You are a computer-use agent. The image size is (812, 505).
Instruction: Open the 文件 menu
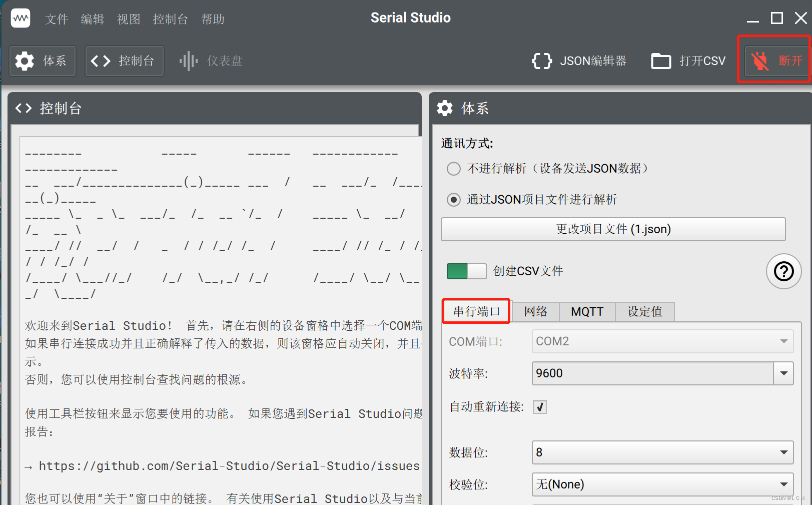coord(57,19)
